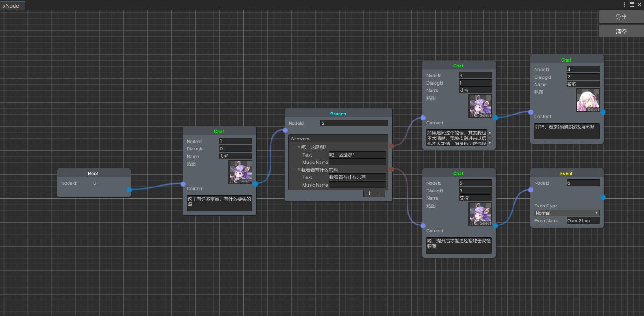Click the Event node's right output port
The width and height of the screenshot is (644, 316).
click(x=603, y=197)
